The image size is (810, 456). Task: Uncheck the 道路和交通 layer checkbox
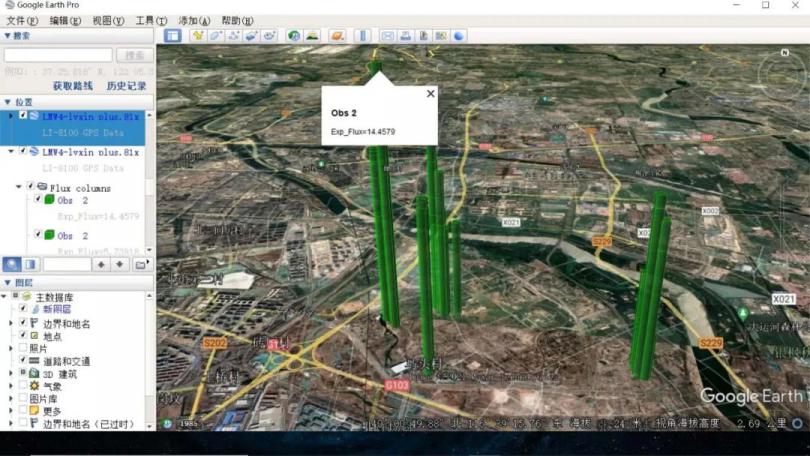click(23, 360)
